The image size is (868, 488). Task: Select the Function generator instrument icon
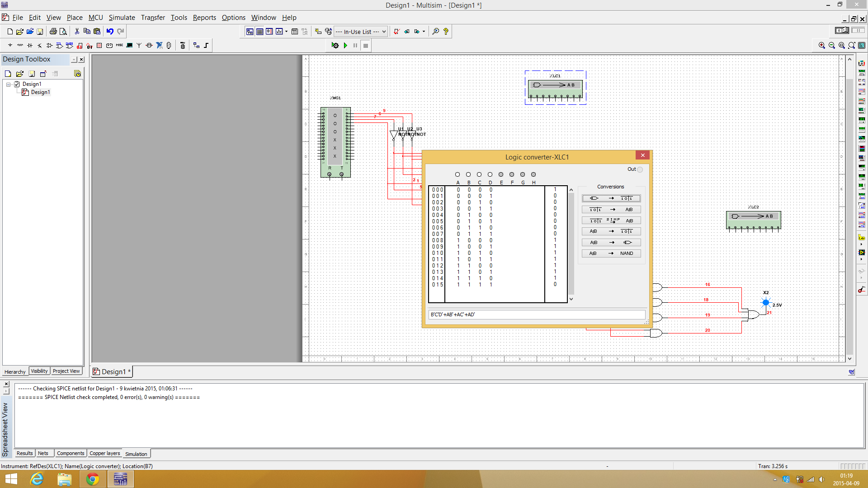862,73
